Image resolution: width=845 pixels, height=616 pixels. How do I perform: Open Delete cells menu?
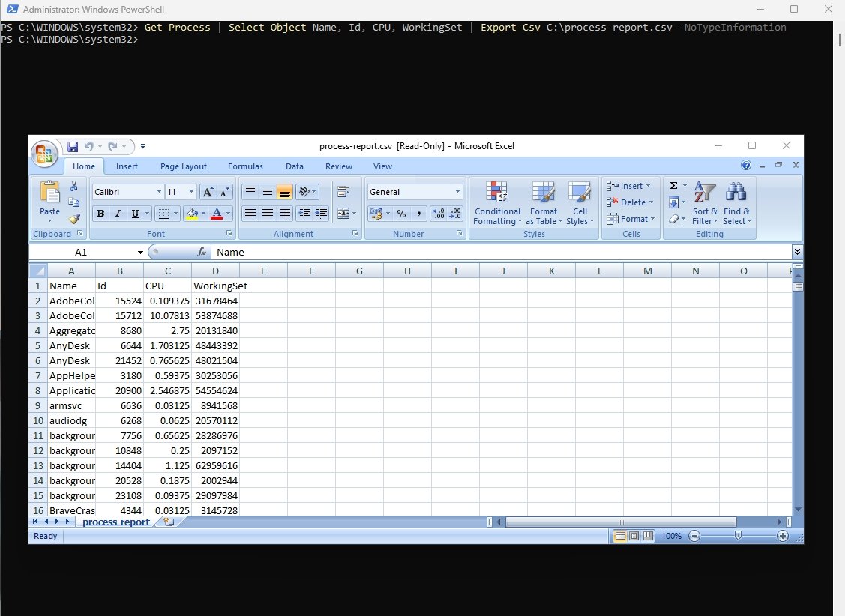tap(630, 202)
